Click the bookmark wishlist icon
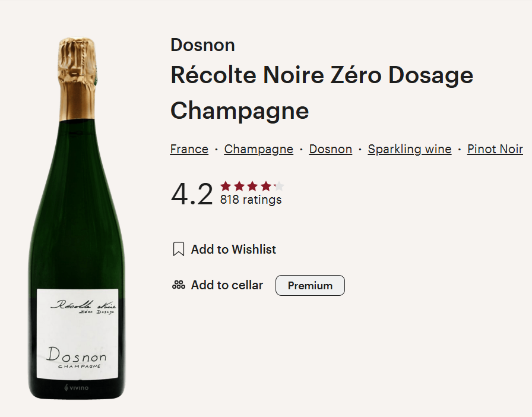The image size is (532, 417). point(179,249)
